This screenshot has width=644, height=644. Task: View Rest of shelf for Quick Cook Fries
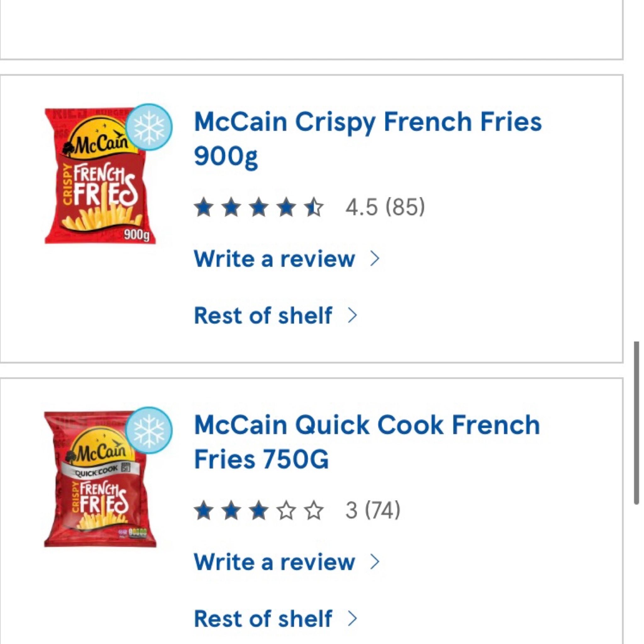pos(263,619)
